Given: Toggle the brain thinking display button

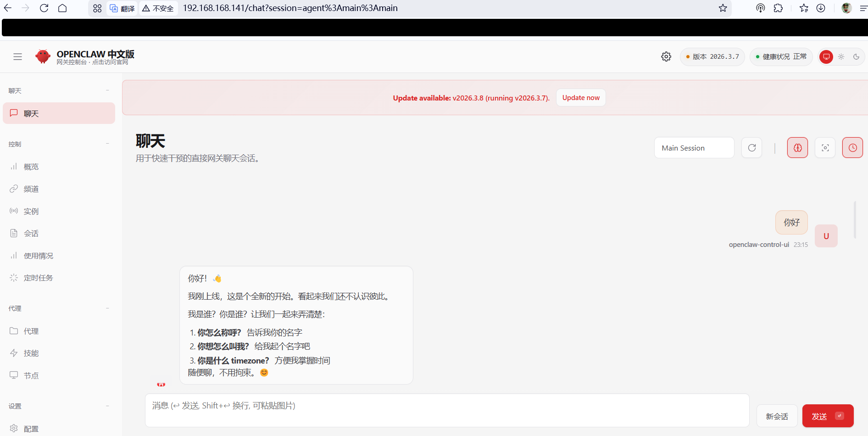Looking at the screenshot, I should [798, 148].
